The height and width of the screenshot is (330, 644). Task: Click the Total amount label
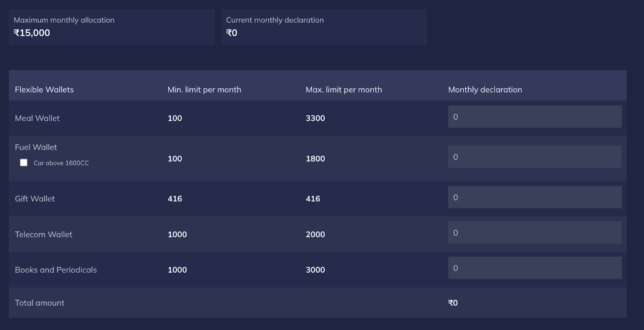click(x=40, y=303)
